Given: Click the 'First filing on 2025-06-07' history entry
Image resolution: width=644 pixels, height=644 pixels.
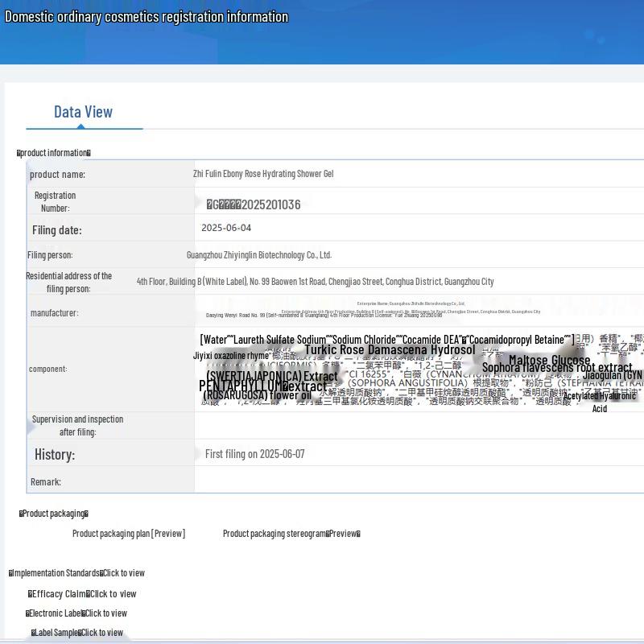Looking at the screenshot, I should coord(255,454).
